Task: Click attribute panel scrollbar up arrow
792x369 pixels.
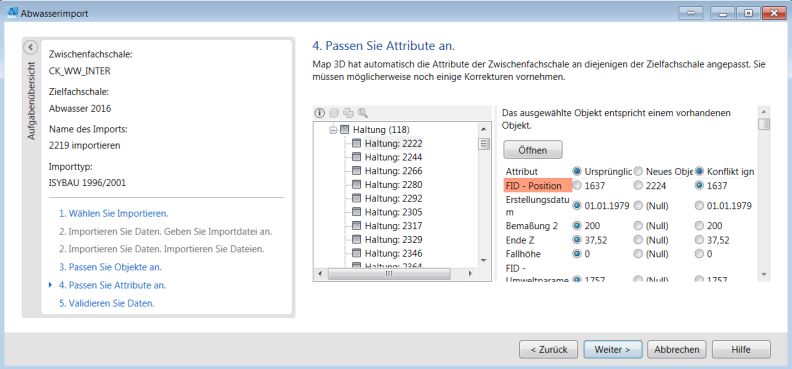Action: pyautogui.click(x=764, y=112)
